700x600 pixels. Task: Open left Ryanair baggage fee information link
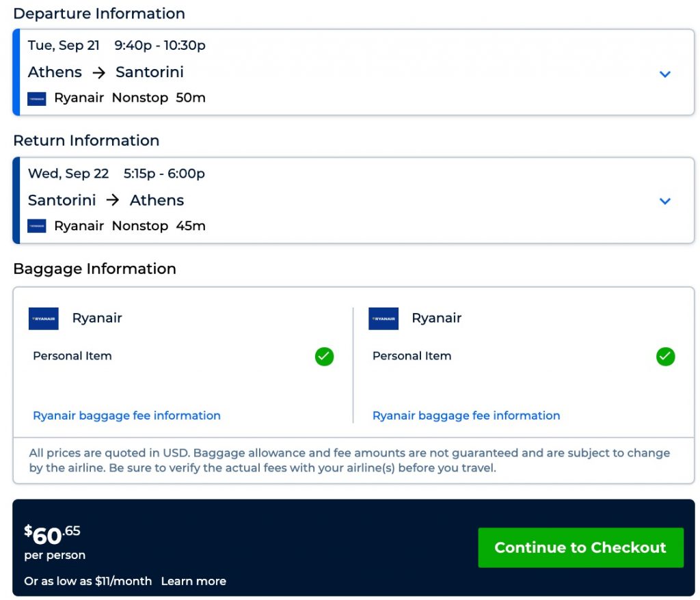pos(126,415)
